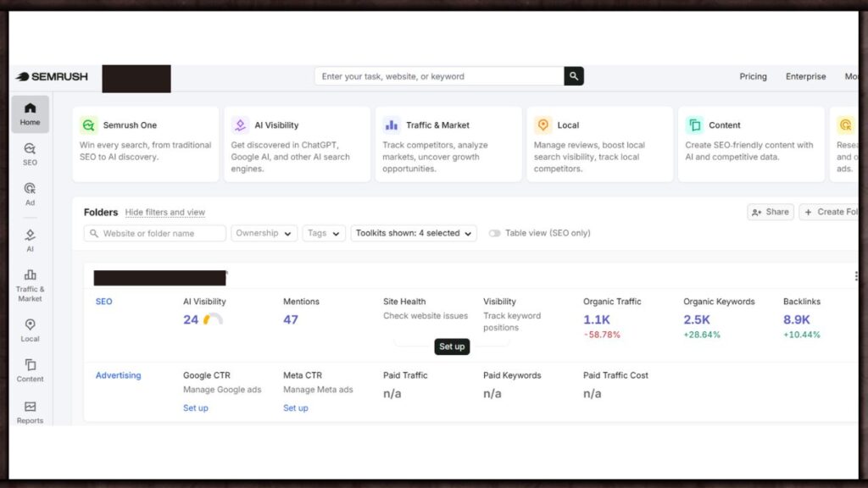The width and height of the screenshot is (868, 488).
Task: Open the project's three-dot menu
Action: 856,276
